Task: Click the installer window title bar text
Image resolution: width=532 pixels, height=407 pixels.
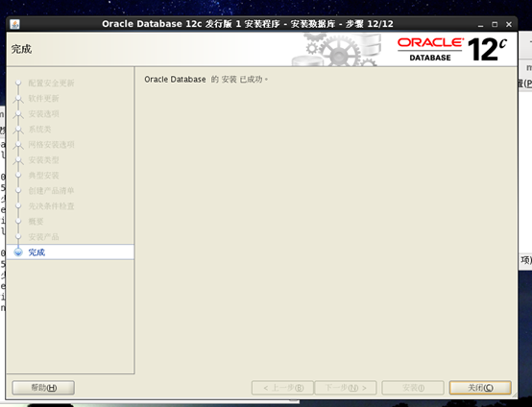Action: click(248, 24)
